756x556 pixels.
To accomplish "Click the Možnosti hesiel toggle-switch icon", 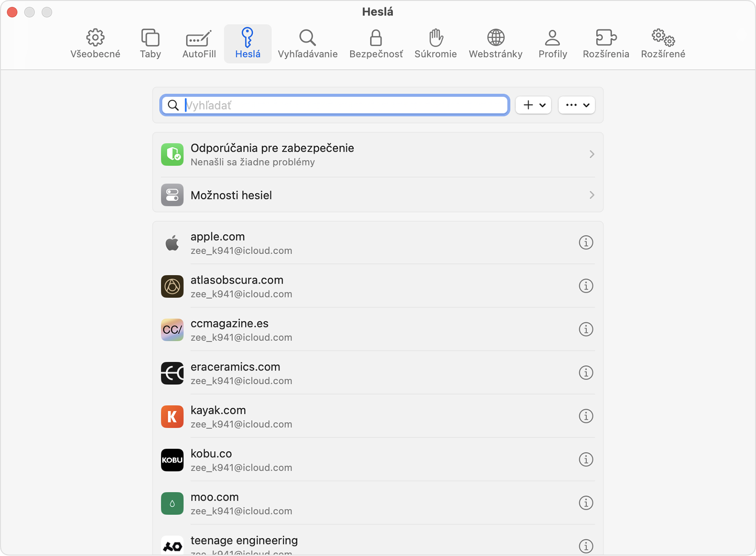I will pyautogui.click(x=172, y=195).
